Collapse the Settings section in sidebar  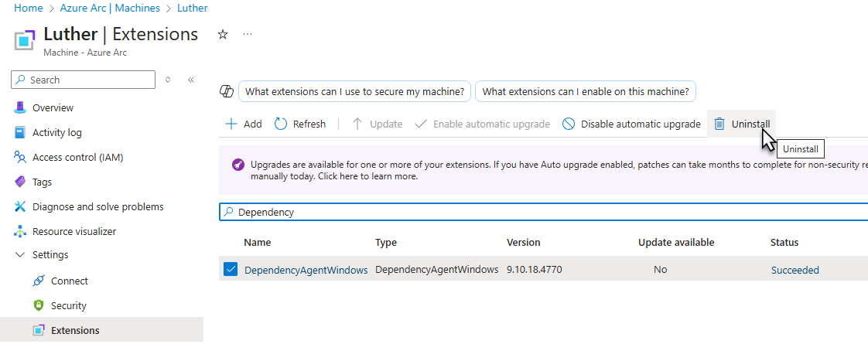(20, 255)
